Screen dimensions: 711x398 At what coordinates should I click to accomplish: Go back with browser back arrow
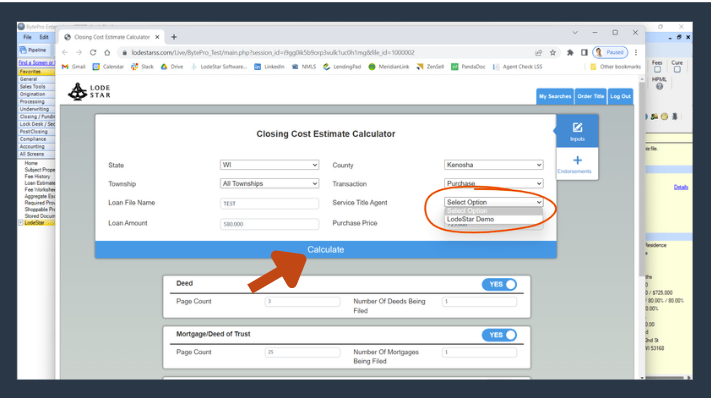[65, 53]
